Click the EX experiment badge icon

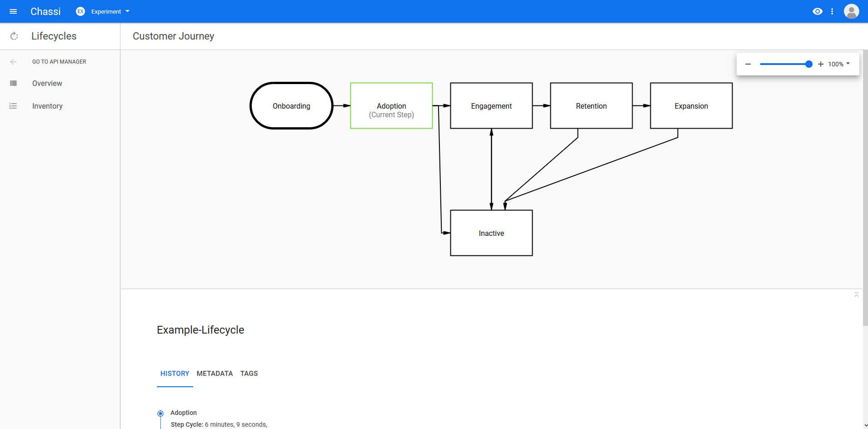pos(80,11)
